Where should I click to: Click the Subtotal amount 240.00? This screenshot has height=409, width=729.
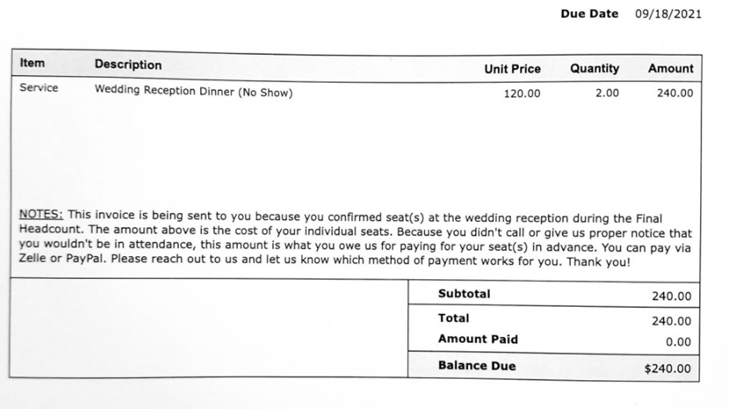[x=671, y=296]
